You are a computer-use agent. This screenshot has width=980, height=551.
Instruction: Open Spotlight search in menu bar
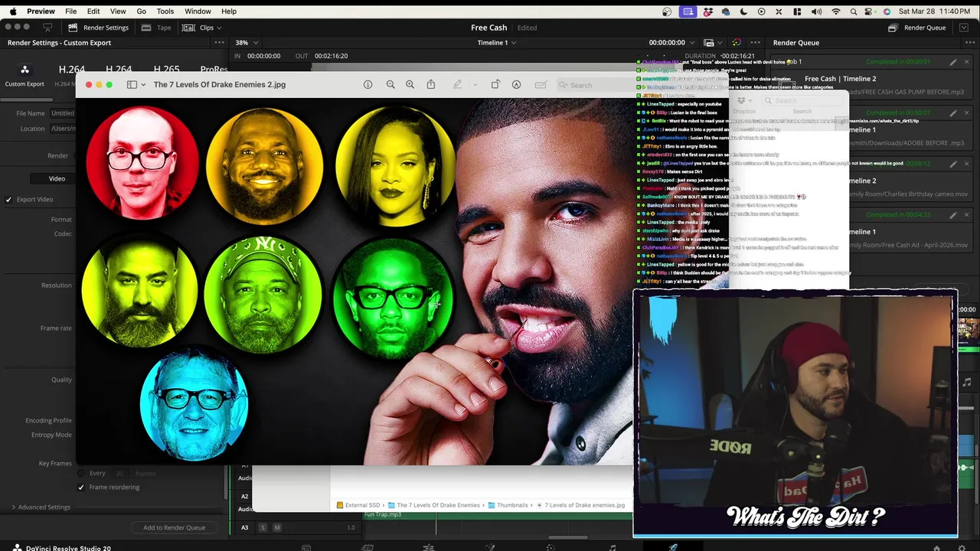(854, 11)
